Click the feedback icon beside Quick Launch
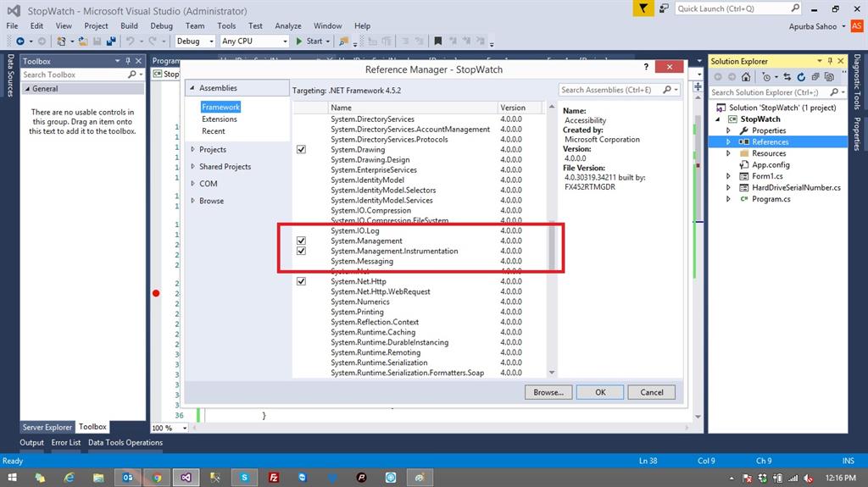The height and width of the screenshot is (487, 868). [x=664, y=8]
